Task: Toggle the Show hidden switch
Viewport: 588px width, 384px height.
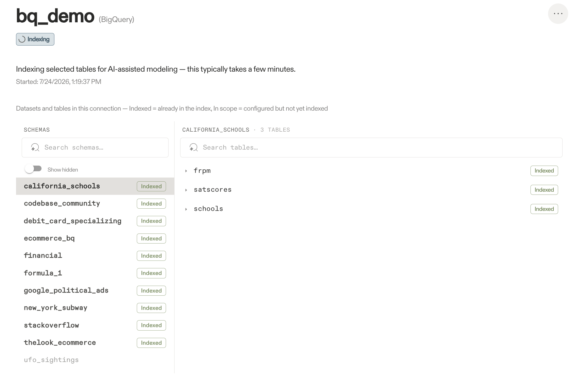Action: pos(33,169)
